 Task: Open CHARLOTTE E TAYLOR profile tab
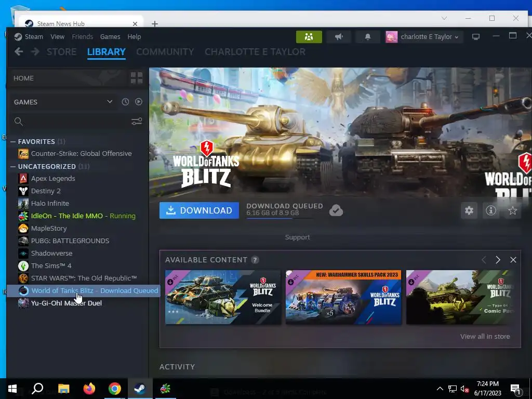(x=255, y=52)
